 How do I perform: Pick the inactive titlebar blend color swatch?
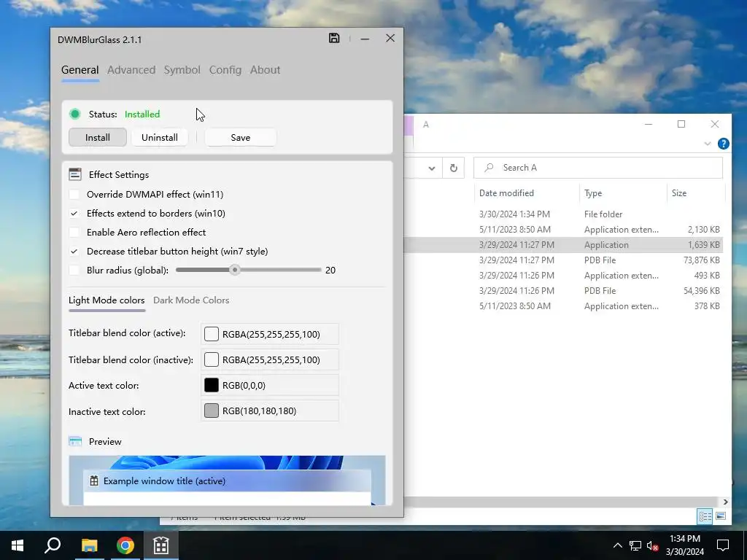(212, 359)
